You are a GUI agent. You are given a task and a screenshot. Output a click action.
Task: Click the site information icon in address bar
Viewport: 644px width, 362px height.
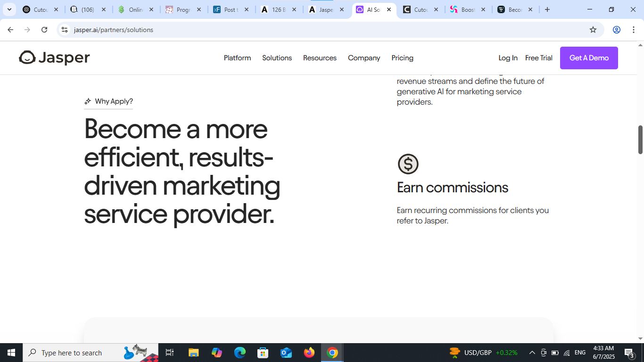point(65,30)
